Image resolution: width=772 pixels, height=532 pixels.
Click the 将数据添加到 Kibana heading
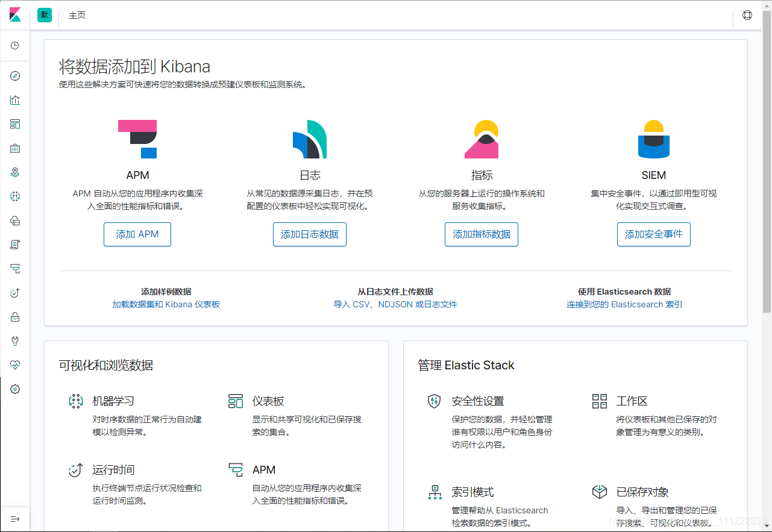(134, 66)
